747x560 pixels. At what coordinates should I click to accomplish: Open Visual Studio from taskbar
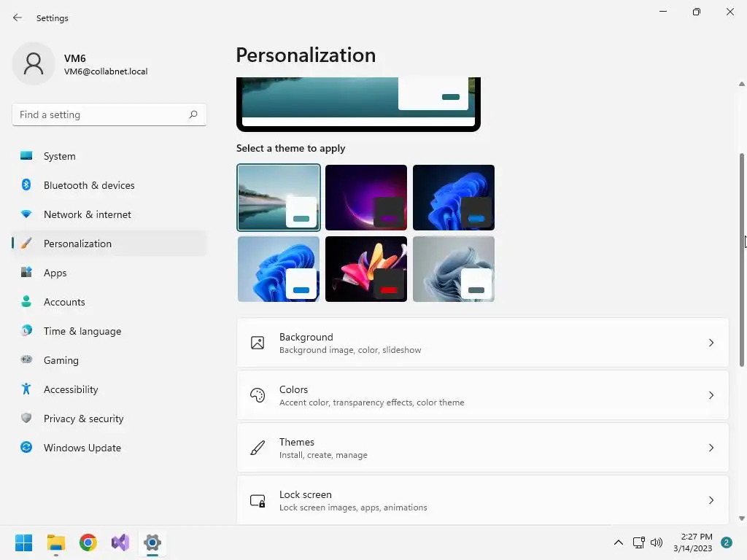click(120, 542)
